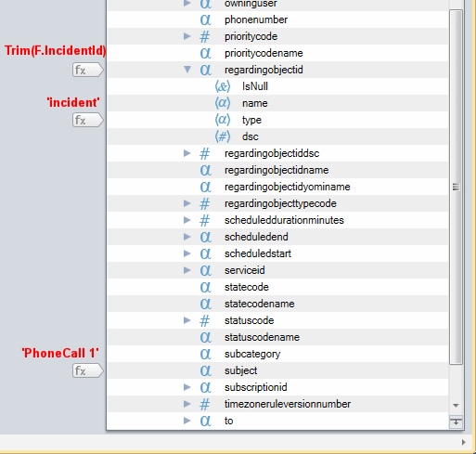
Task: Select the statecodename field
Action: tap(277, 304)
